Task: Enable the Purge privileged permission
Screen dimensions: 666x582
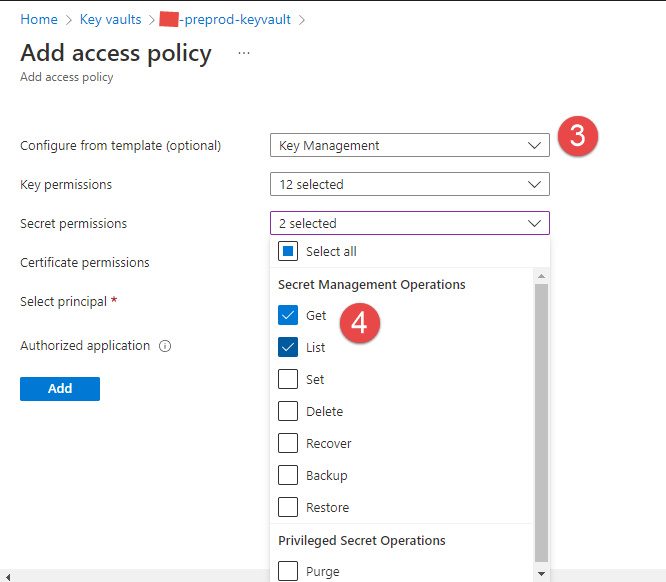Action: (288, 571)
